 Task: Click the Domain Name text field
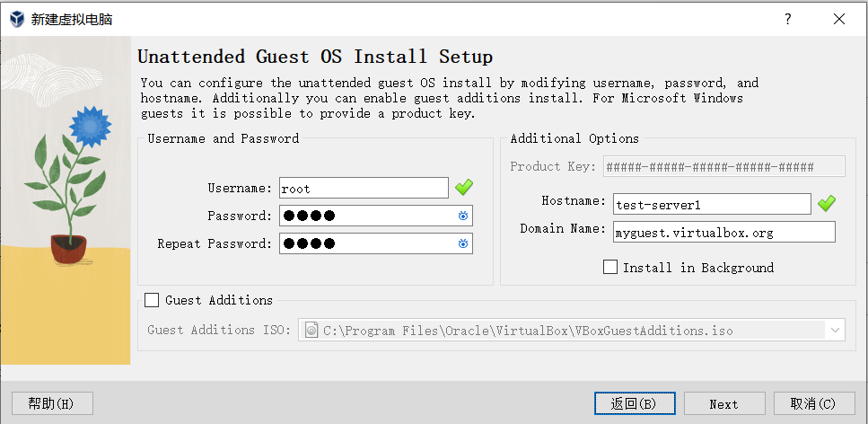[724, 232]
